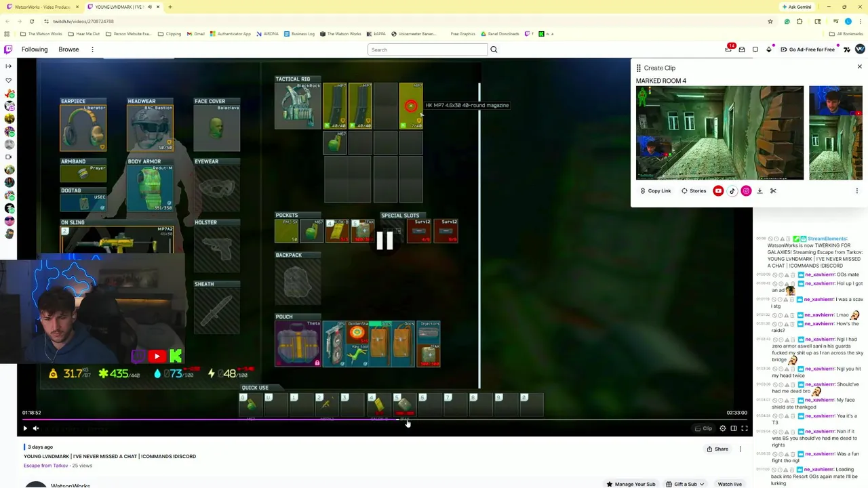Viewport: 868px width, 488px height.
Task: Open the video player settings gear
Action: pyautogui.click(x=723, y=428)
